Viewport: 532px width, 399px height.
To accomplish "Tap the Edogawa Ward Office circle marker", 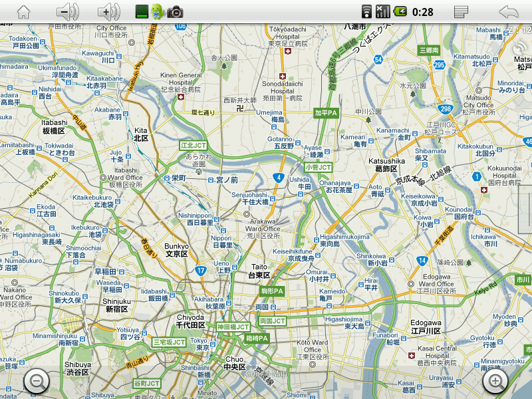I will point(411,284).
